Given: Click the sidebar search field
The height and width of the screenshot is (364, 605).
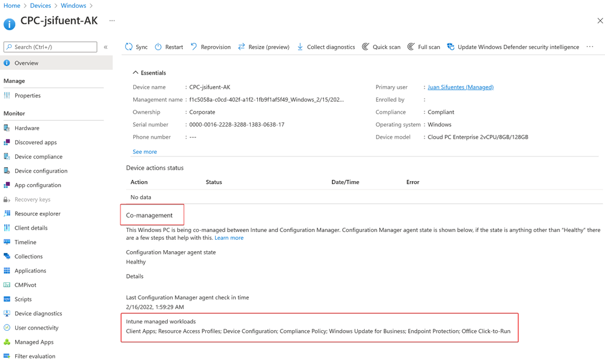Looking at the screenshot, I should coord(50,47).
